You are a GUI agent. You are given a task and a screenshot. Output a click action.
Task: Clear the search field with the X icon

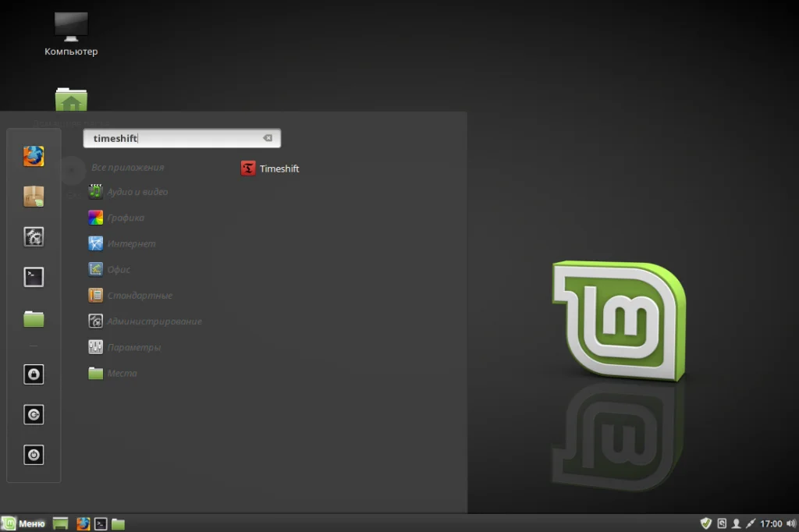coord(268,138)
